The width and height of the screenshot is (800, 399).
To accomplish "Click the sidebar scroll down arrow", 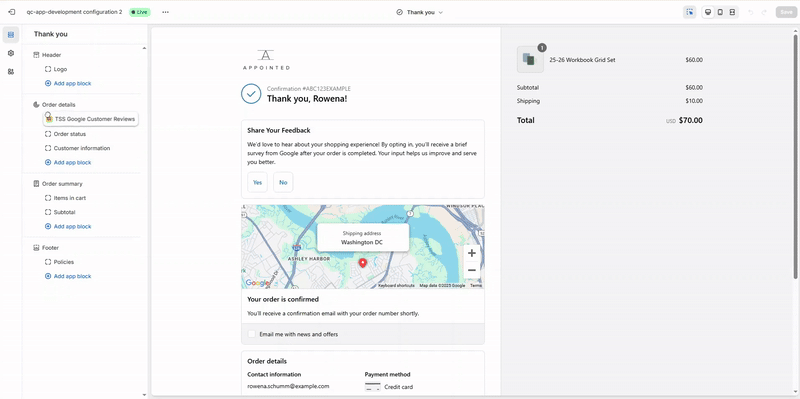I will [144, 394].
